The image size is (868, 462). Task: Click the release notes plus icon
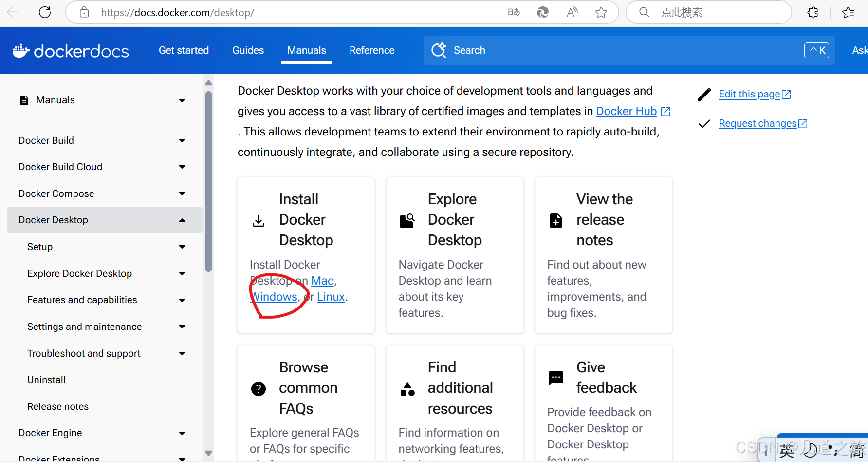(x=556, y=220)
